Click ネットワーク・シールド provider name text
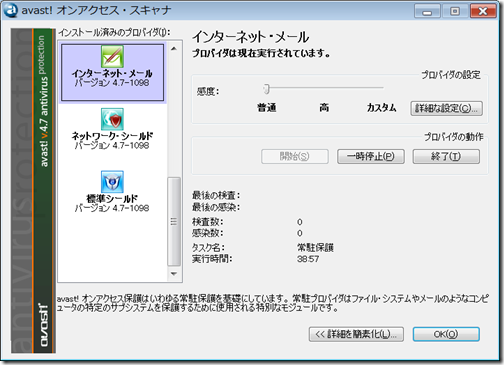504x365 pixels. [112, 136]
